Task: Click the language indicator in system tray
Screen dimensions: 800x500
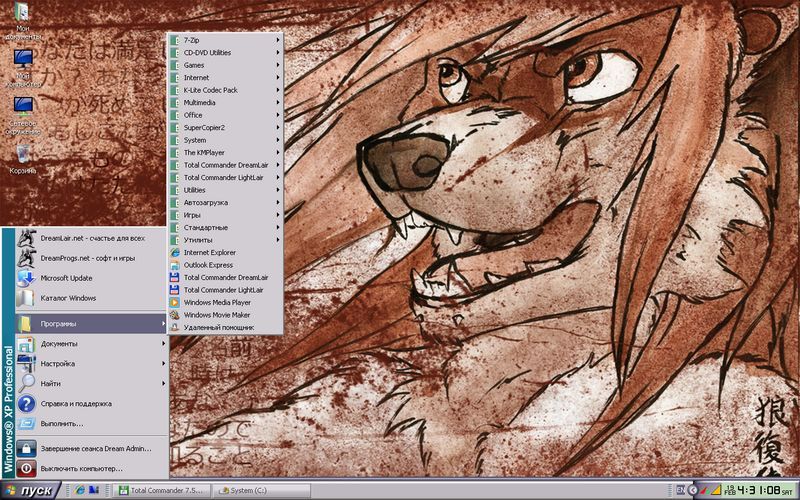Action: (680, 490)
